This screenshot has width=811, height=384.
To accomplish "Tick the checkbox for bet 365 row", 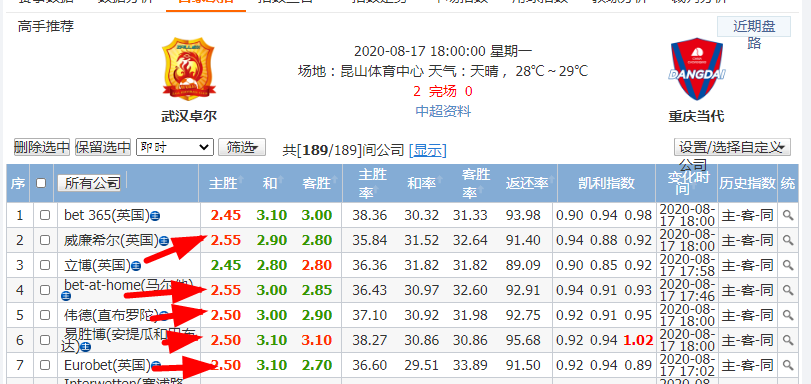I will click(x=45, y=215).
